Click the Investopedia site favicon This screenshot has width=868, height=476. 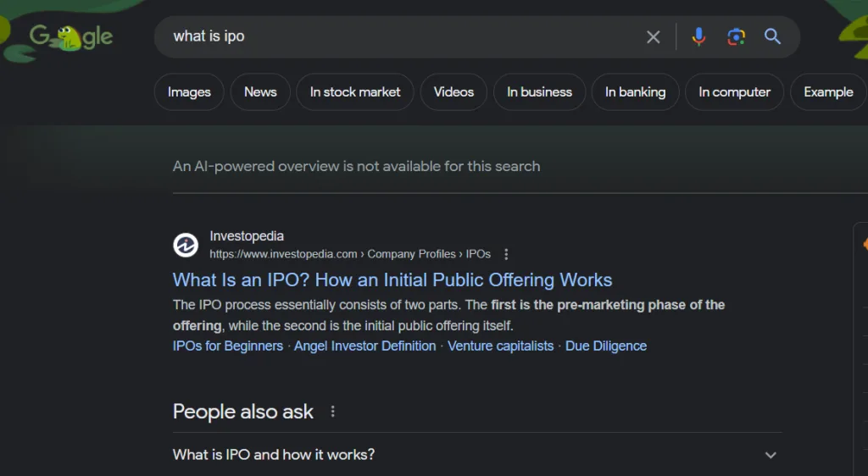(186, 245)
